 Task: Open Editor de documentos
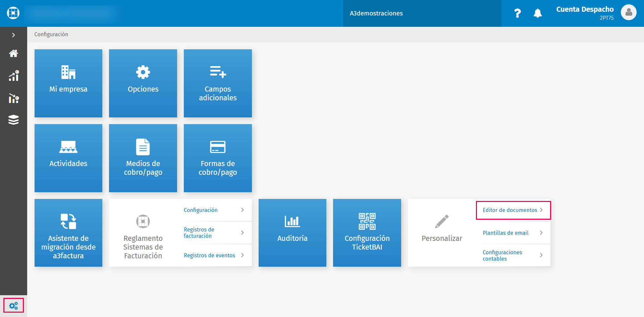(513, 210)
